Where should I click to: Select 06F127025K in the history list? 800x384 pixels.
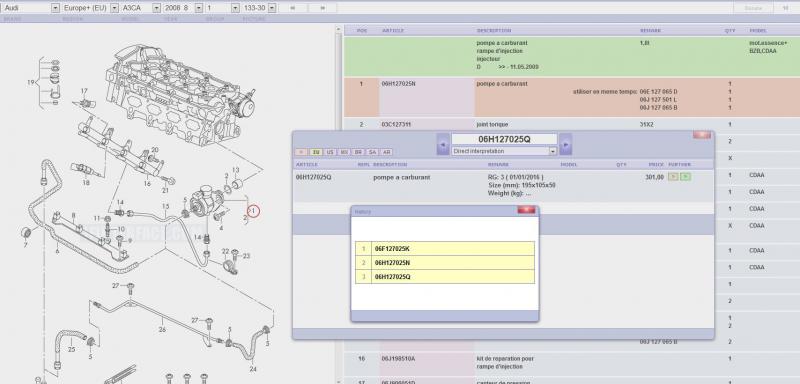(x=445, y=249)
